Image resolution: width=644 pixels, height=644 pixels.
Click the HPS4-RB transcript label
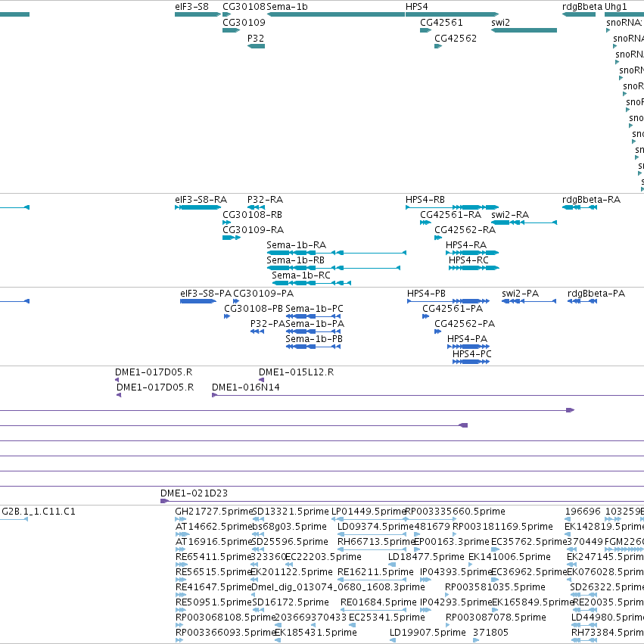pos(425,200)
